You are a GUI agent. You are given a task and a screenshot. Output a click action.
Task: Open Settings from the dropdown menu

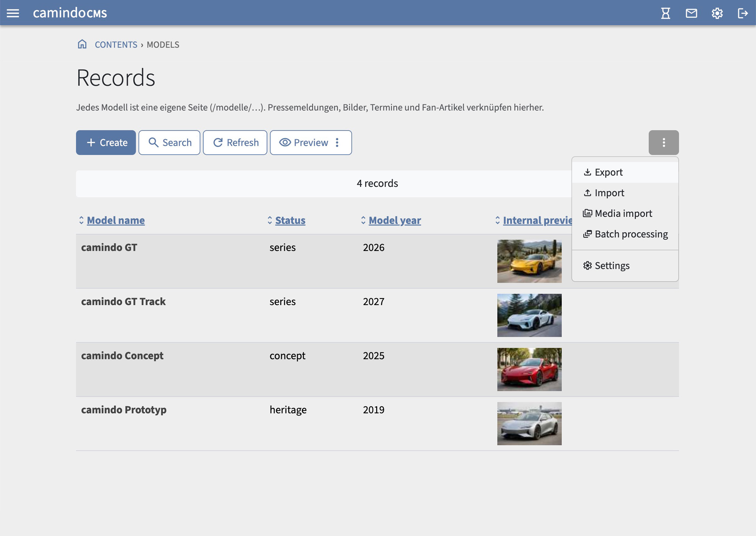click(x=625, y=266)
